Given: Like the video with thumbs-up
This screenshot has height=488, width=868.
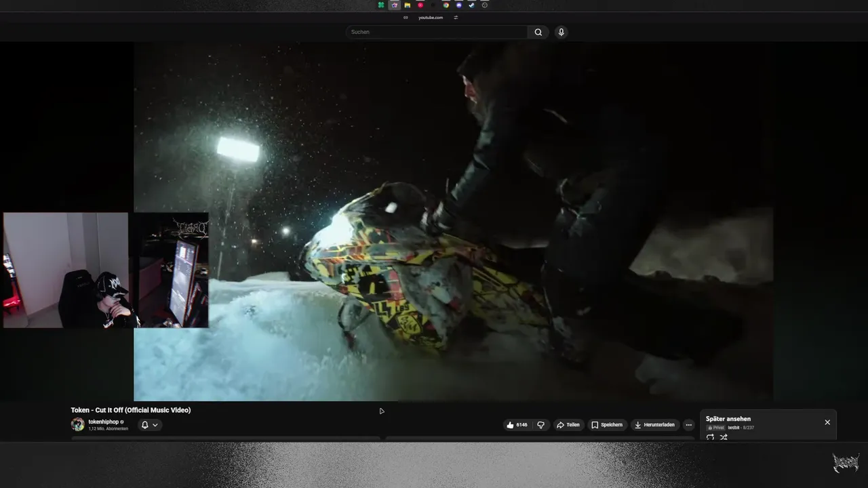Looking at the screenshot, I should click(x=517, y=425).
